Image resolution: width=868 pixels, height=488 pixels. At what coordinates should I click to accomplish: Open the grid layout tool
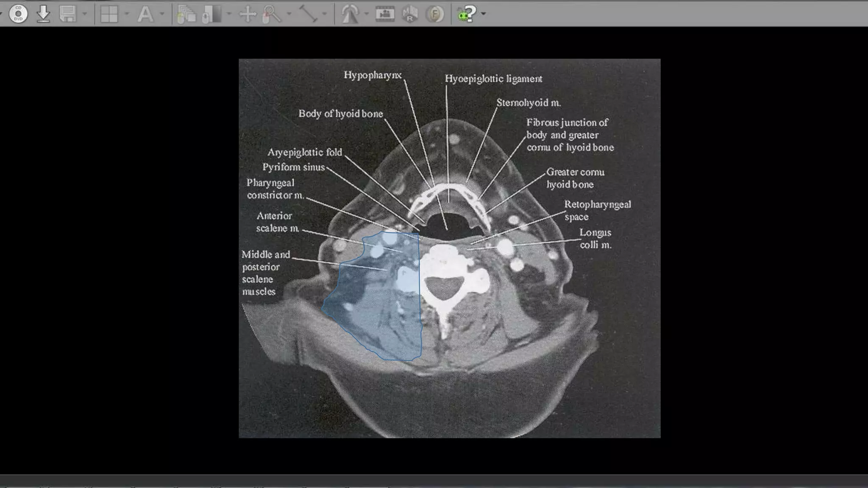(x=109, y=14)
